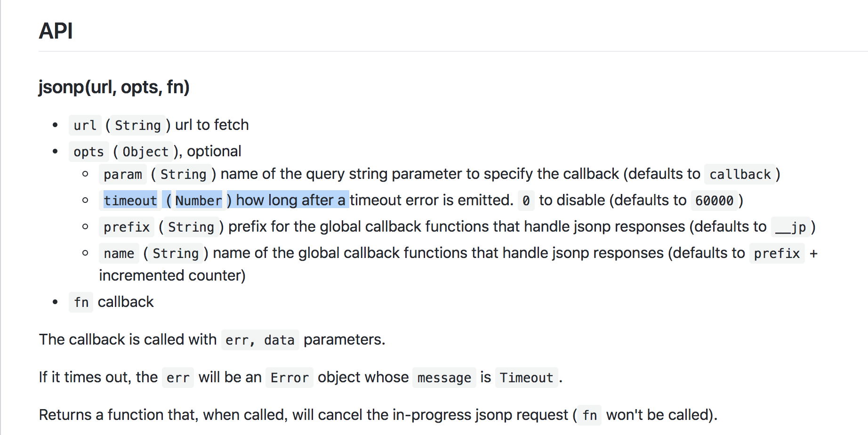Click the Timeout code word
The width and height of the screenshot is (868, 435).
click(x=526, y=378)
